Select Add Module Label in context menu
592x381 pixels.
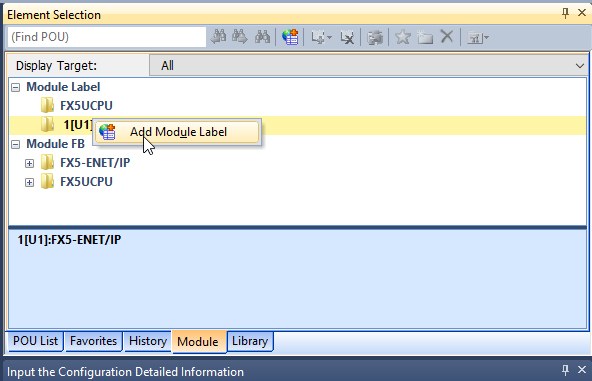point(177,132)
